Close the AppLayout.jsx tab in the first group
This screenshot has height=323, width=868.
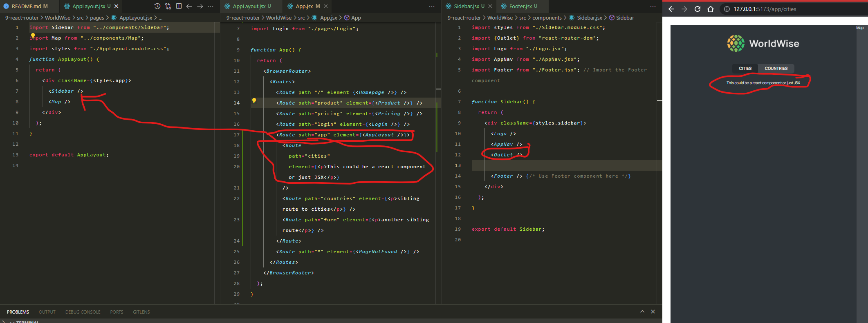(117, 6)
